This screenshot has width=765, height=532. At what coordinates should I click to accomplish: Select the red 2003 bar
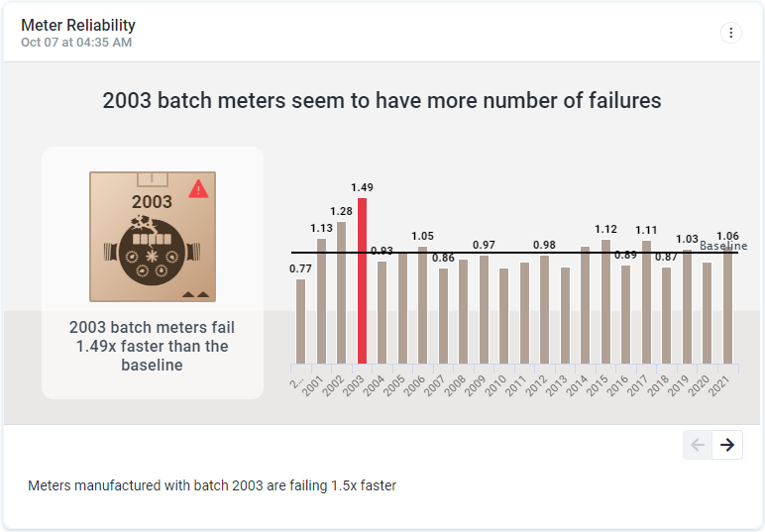362,280
